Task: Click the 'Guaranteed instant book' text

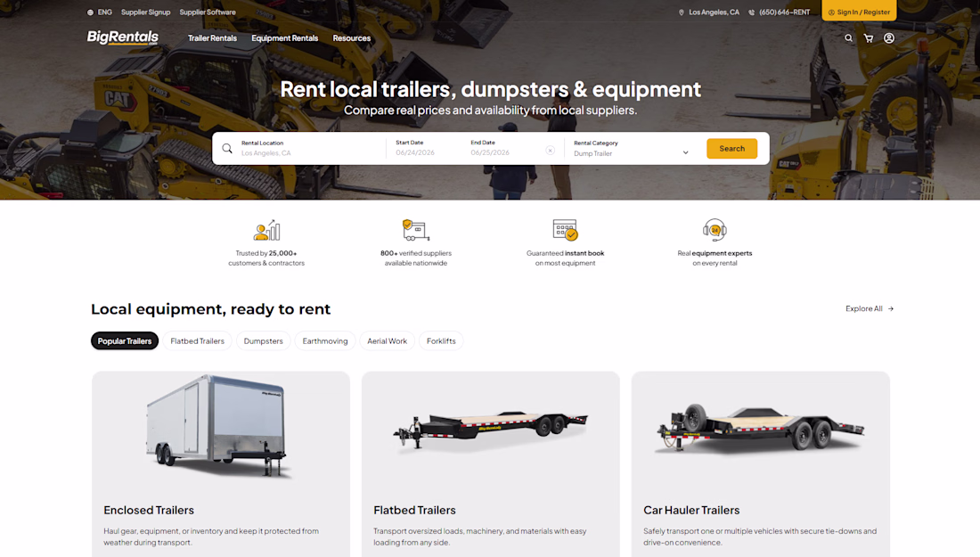Action: click(x=565, y=253)
